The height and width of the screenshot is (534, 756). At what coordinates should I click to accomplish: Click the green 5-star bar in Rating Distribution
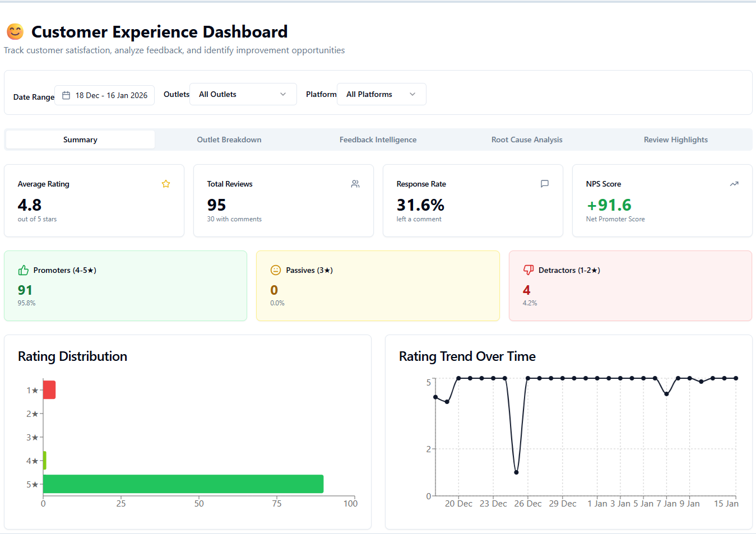pos(183,484)
